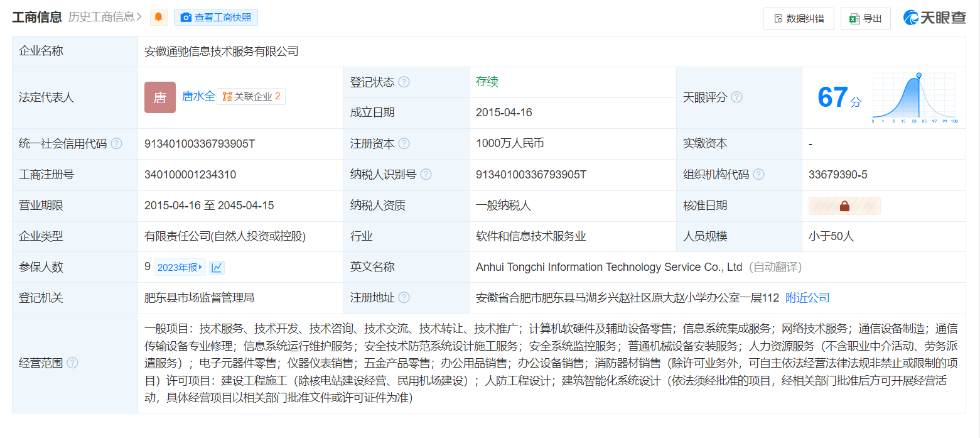Select business term 2015-04-16 至 2045-04-15
This screenshot has height=438, width=980.
(209, 205)
